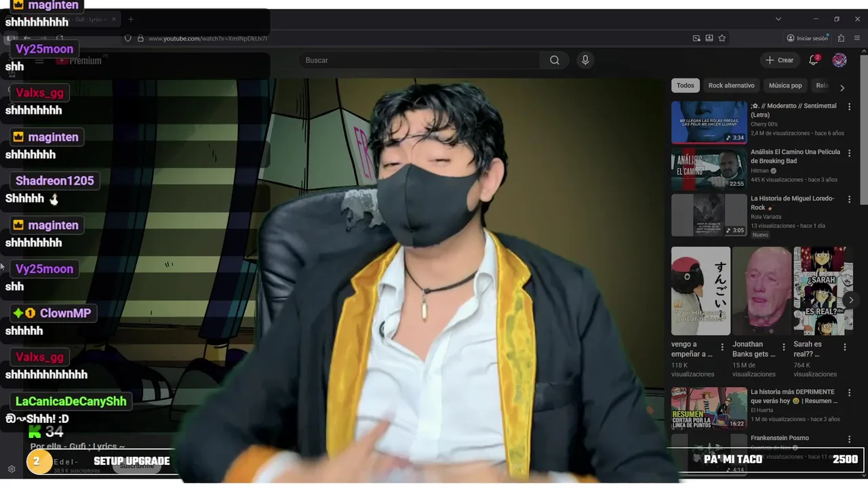Select the Todos filter chip
The image size is (868, 488).
coord(686,85)
